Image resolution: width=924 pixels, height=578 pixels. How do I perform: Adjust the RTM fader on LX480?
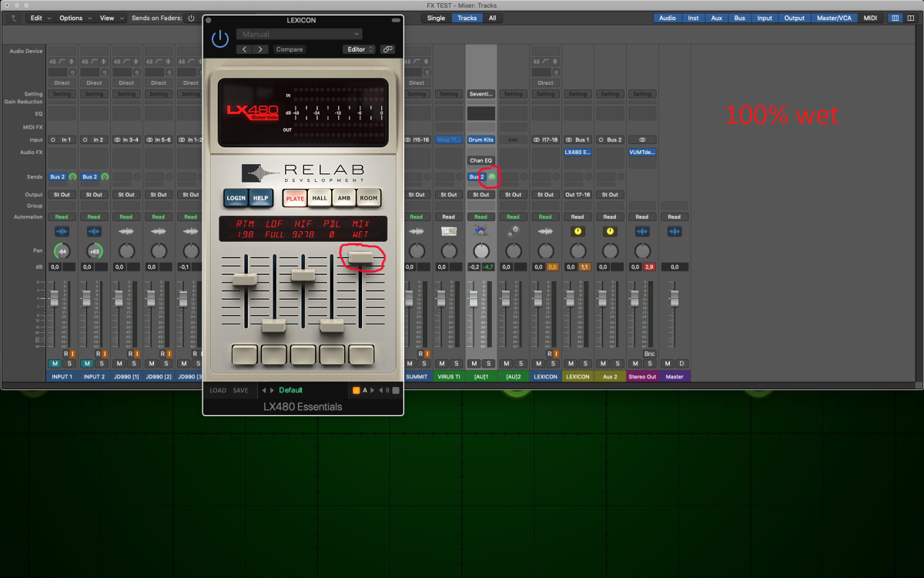(x=245, y=279)
